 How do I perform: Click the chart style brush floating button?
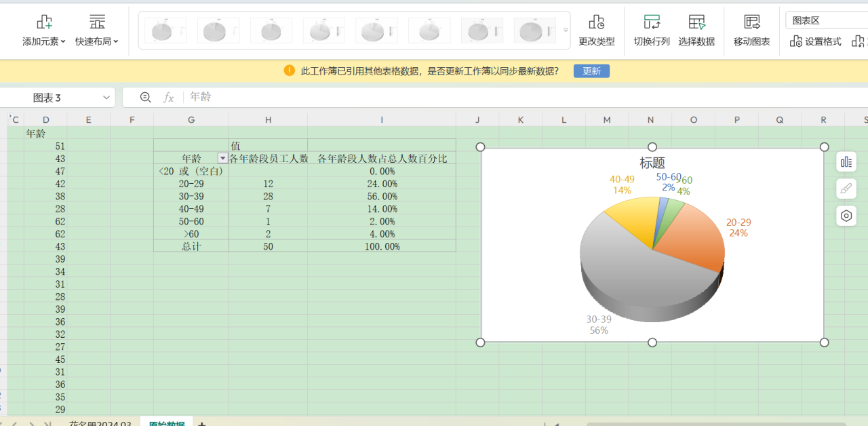click(846, 189)
